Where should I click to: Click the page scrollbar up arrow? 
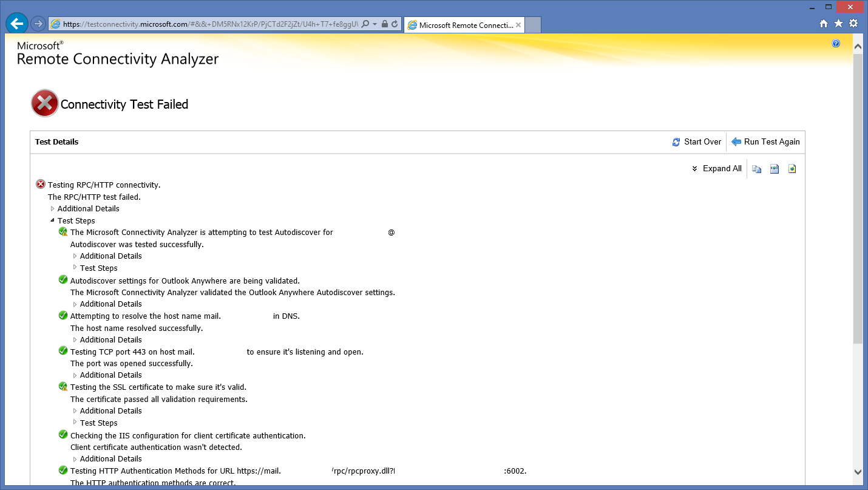[x=858, y=46]
